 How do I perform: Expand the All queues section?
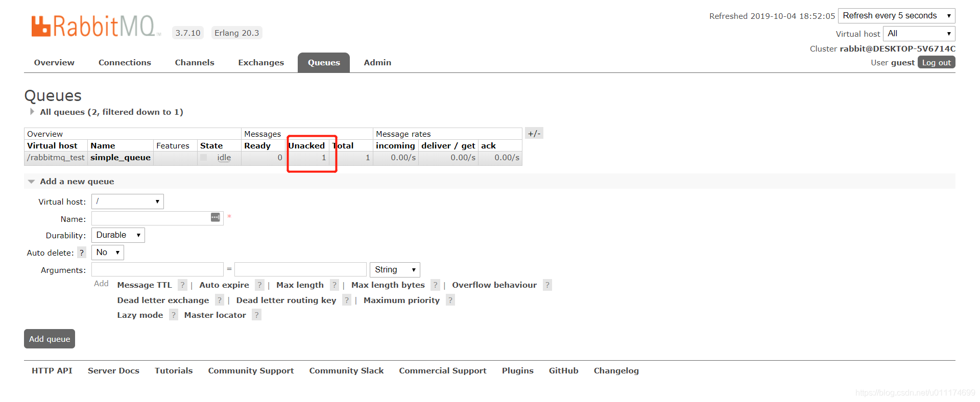(x=106, y=112)
